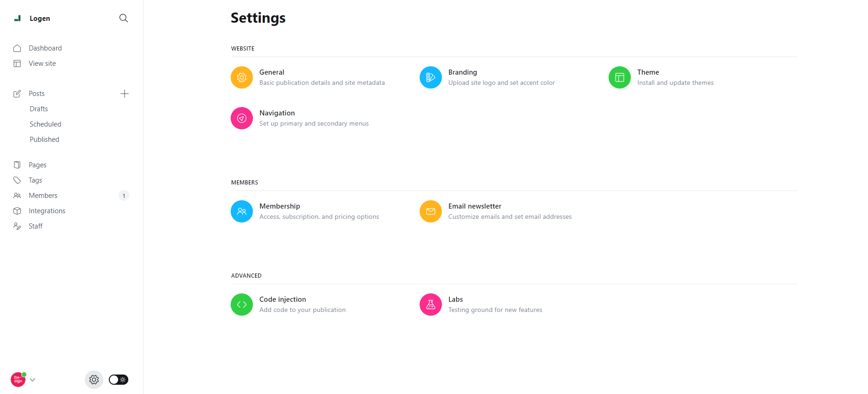This screenshot has width=868, height=394.
Task: Open Integrations in the sidebar
Action: [x=47, y=211]
